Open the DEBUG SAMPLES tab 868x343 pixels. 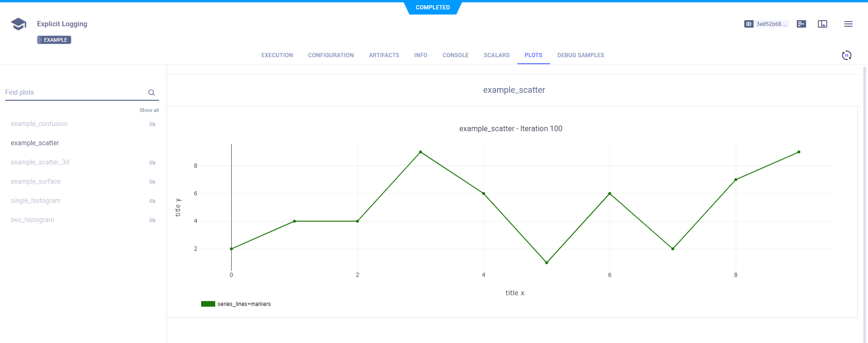581,55
